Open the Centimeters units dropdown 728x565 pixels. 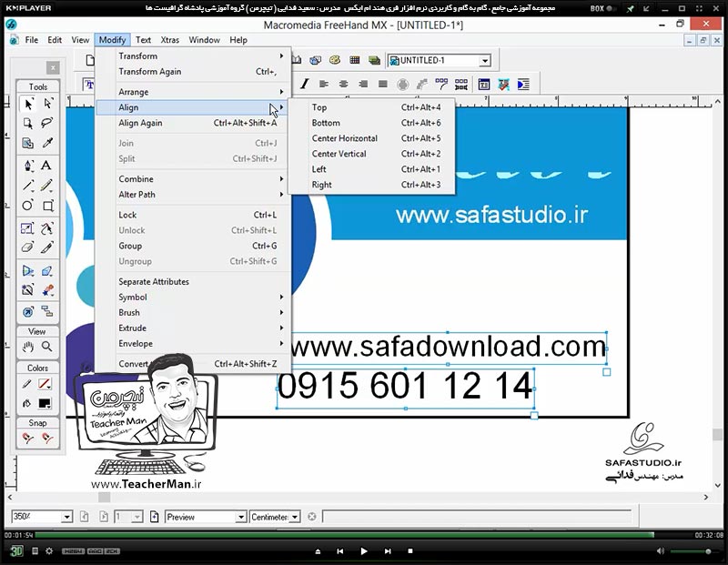coord(295,517)
